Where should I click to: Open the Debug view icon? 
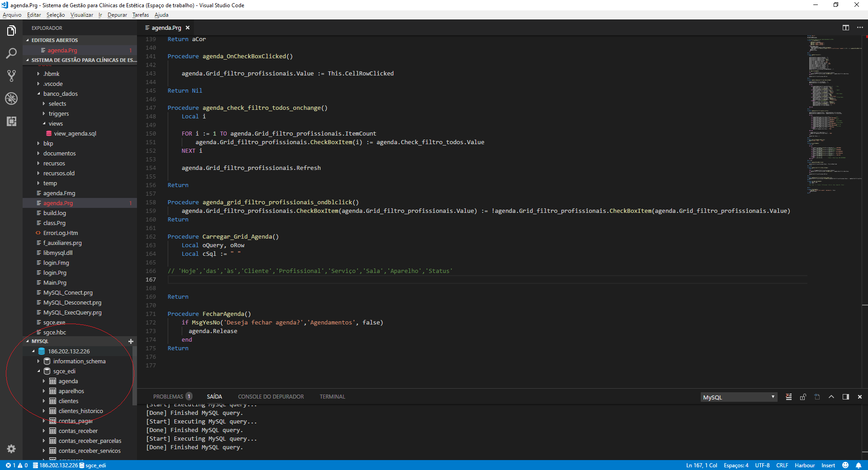point(11,99)
